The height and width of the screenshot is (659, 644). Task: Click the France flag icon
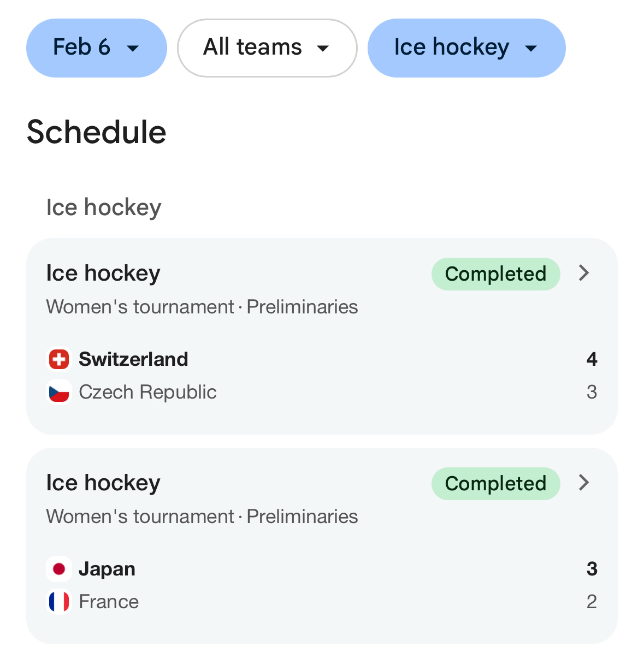[x=59, y=602]
